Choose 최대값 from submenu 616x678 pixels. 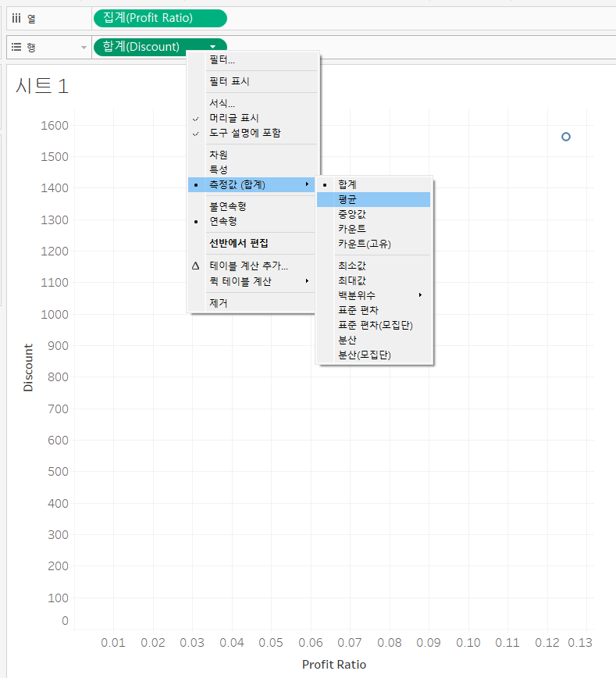(374, 280)
